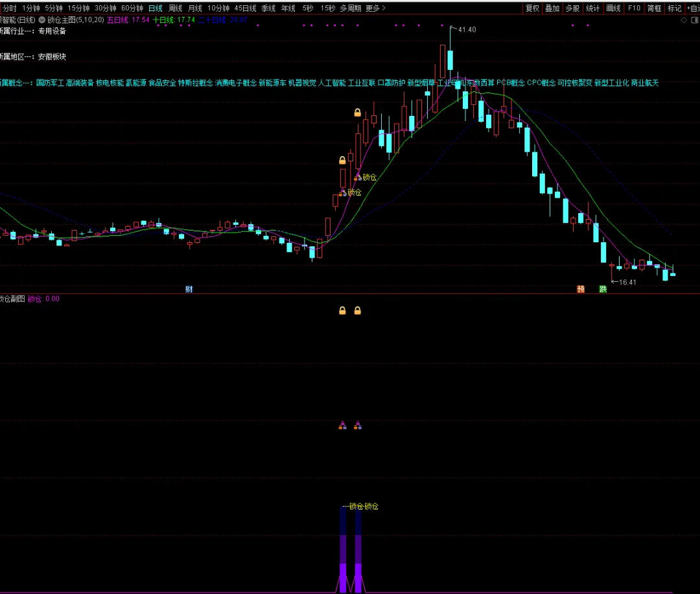Click the 机器视觉 concept tag
The height and width of the screenshot is (594, 700).
[302, 82]
